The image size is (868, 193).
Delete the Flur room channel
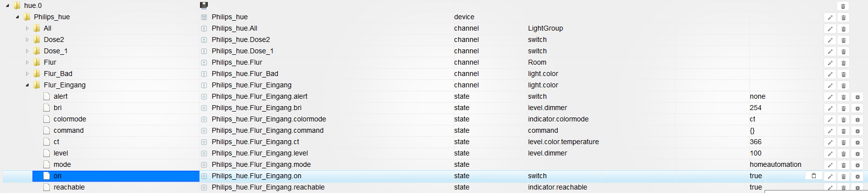pos(843,63)
